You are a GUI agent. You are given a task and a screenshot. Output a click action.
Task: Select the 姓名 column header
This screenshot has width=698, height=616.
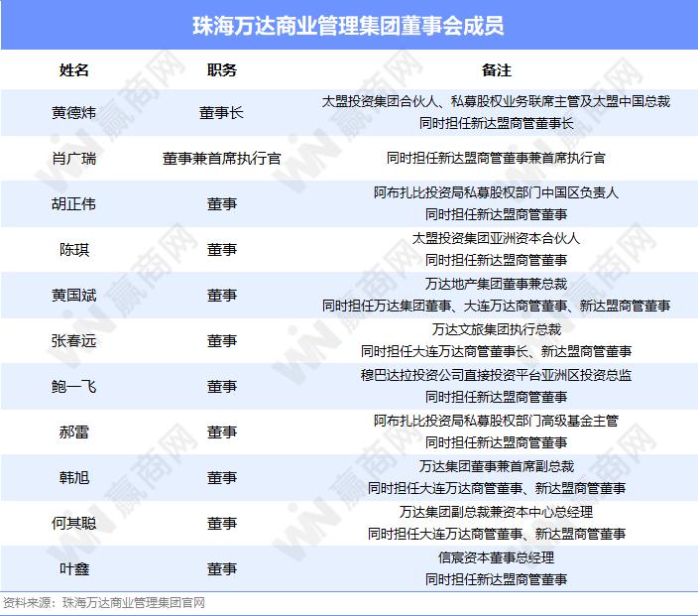tap(74, 69)
